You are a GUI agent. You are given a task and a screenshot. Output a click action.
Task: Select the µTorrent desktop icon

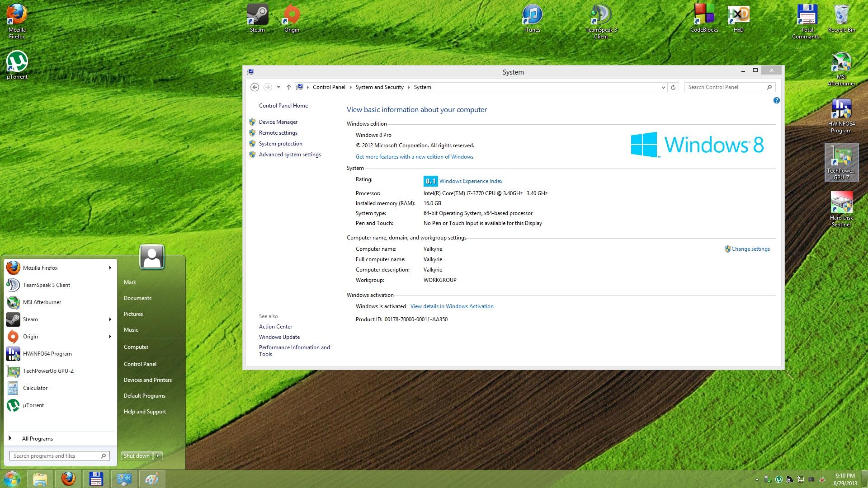coord(17,66)
